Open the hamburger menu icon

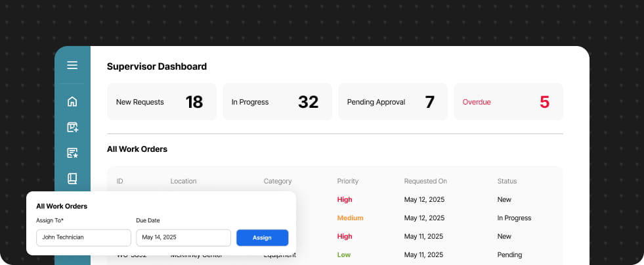72,65
